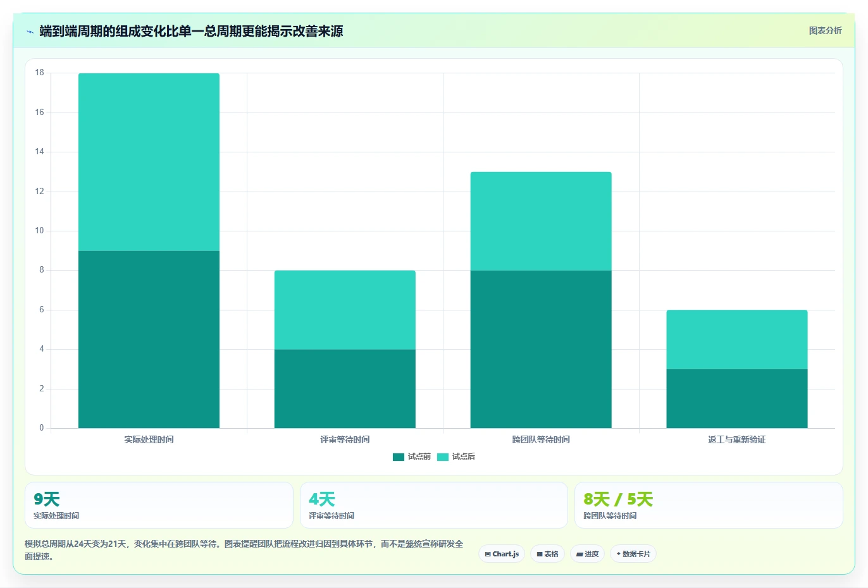
Task: Click the y-axis tick value 14
Action: click(x=40, y=152)
